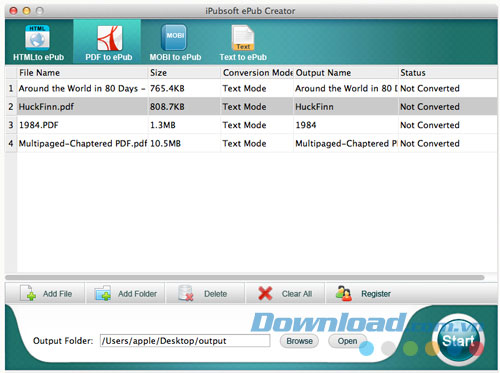The width and height of the screenshot is (500, 373).
Task: Click Text Mode for the Multipaged-Chaptered row
Action: pyautogui.click(x=244, y=143)
